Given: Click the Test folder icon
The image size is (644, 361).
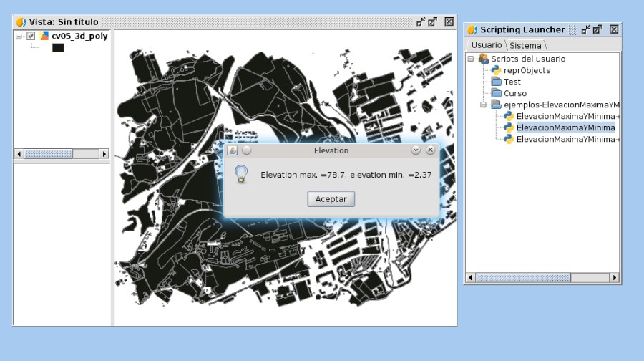Looking at the screenshot, I should pyautogui.click(x=496, y=82).
